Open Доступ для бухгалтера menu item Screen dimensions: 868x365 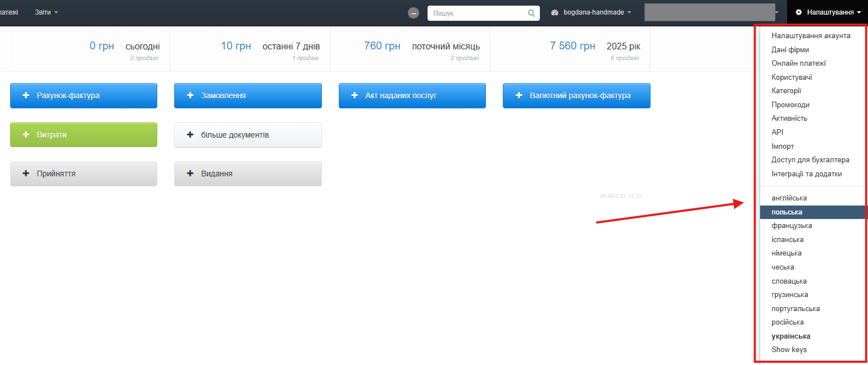pos(810,160)
